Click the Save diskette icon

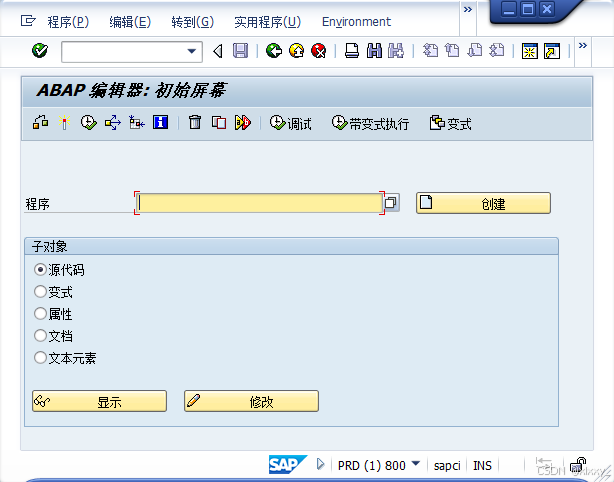[240, 51]
